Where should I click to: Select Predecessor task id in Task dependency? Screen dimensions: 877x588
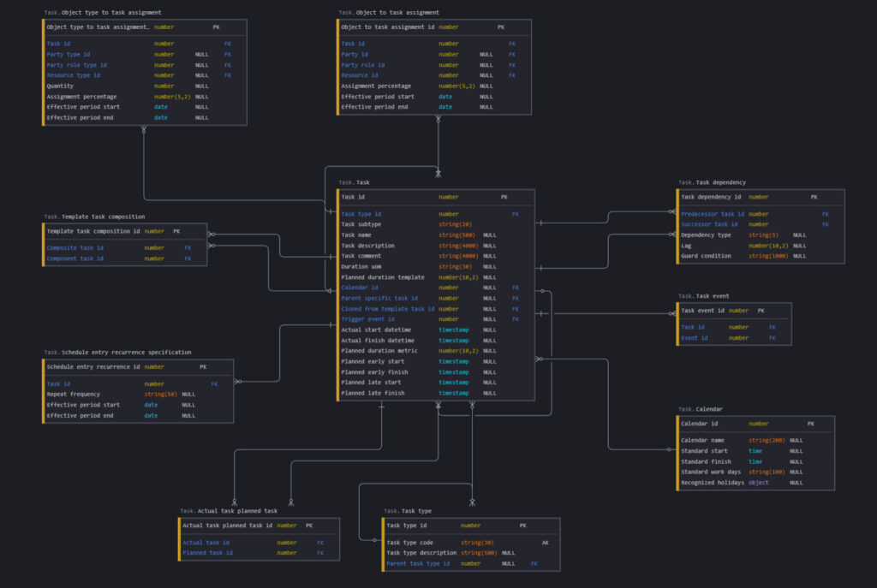click(x=713, y=214)
